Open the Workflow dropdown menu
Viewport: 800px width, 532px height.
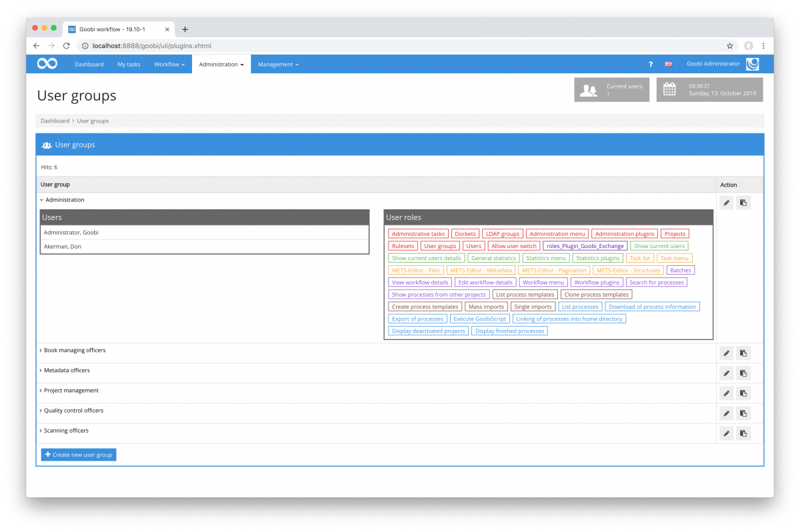pos(169,64)
